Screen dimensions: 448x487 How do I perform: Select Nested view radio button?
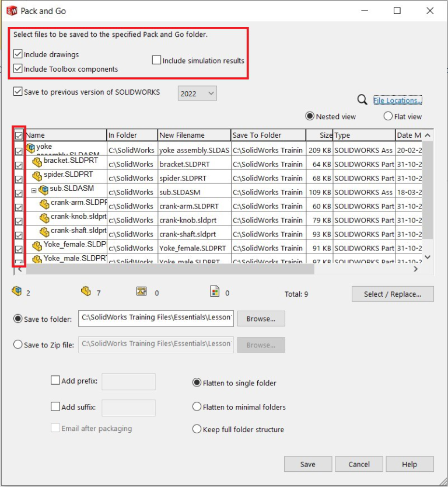tap(310, 116)
